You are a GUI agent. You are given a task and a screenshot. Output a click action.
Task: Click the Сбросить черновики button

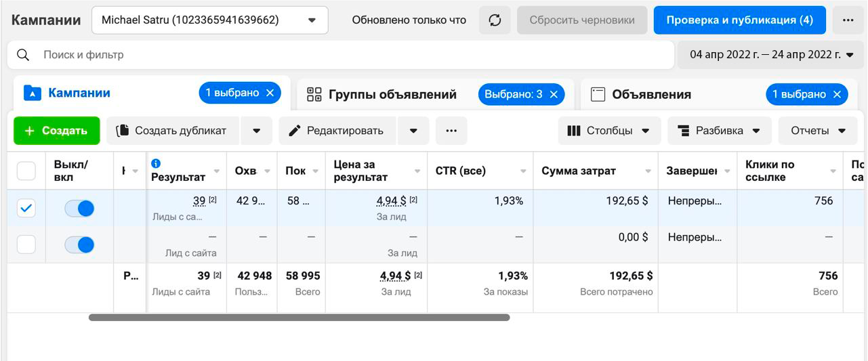point(582,20)
